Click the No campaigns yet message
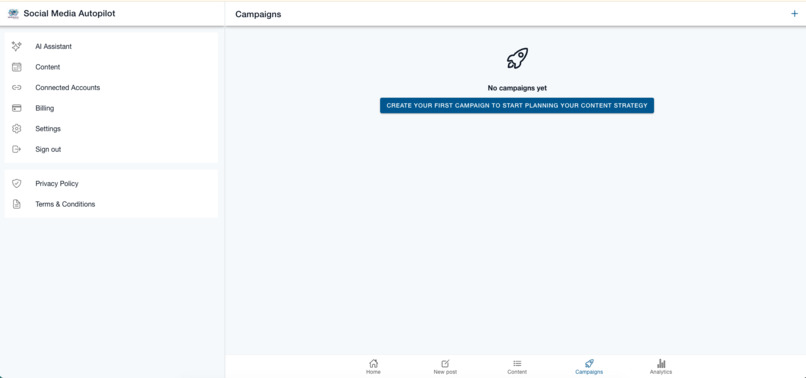The height and width of the screenshot is (378, 806). [517, 88]
